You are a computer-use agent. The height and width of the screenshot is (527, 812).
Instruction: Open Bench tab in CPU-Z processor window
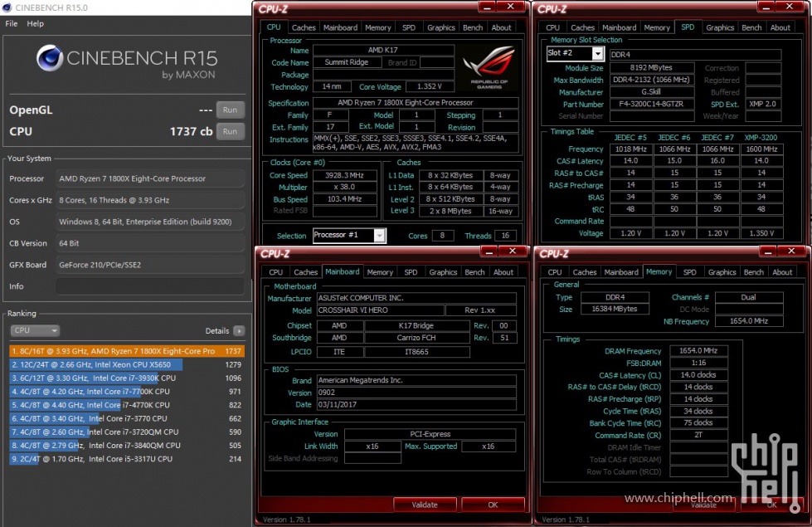pos(472,28)
